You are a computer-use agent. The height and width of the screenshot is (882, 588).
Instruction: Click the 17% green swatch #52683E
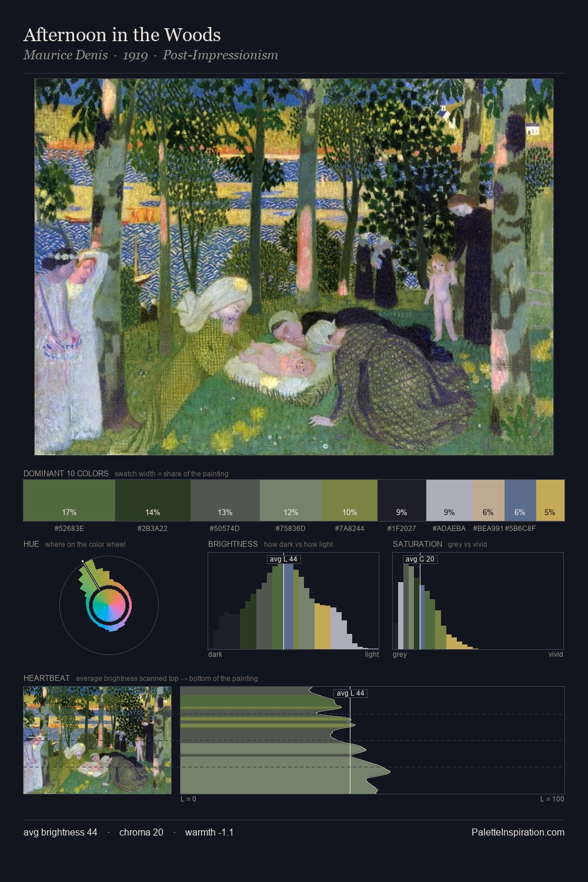click(69, 500)
